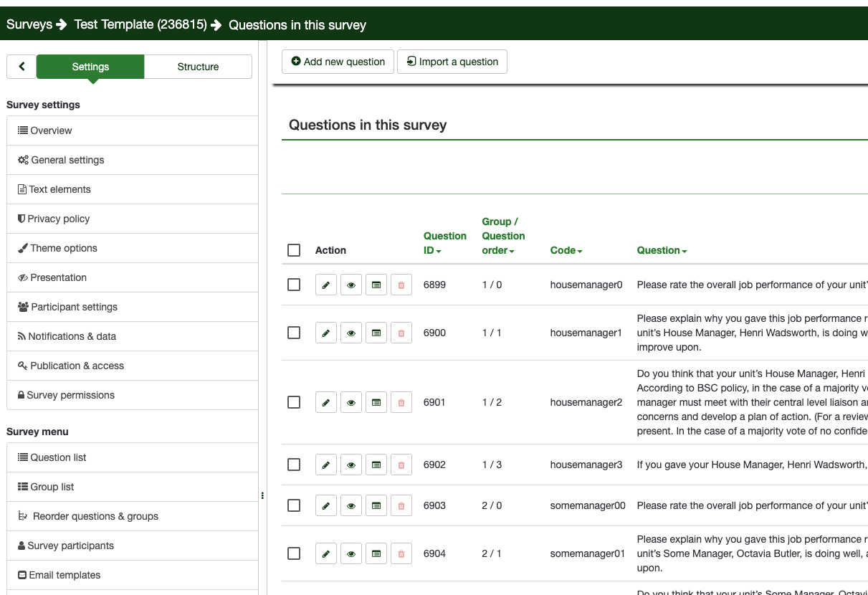Tick the checkbox for question 6899
This screenshot has width=868, height=595.
(294, 285)
